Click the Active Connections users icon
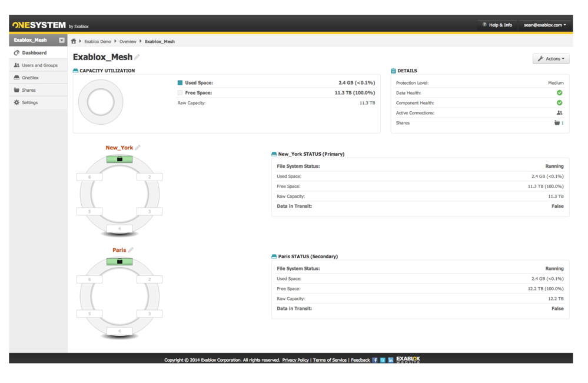The image size is (588, 383). point(559,112)
